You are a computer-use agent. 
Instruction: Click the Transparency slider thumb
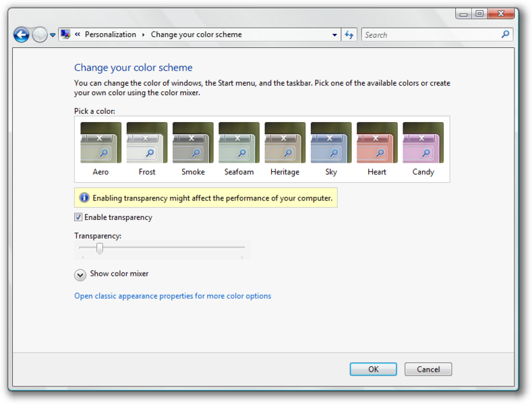[99, 248]
